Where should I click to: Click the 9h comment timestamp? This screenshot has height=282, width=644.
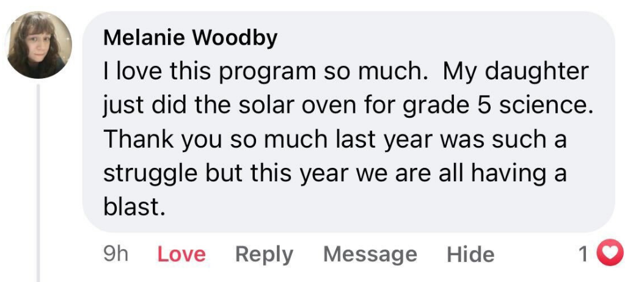click(x=115, y=254)
